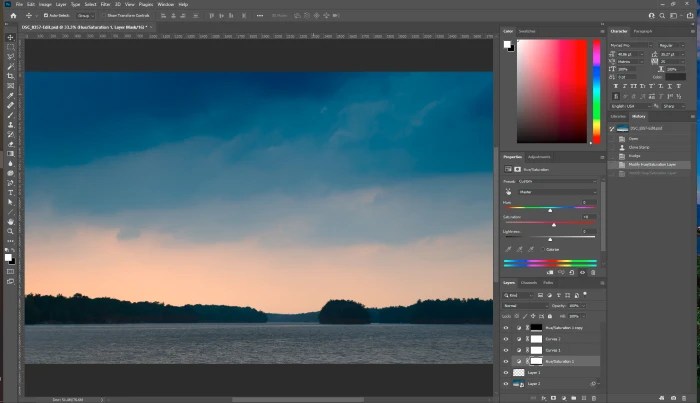The image size is (700, 403).
Task: Select the Eraser tool
Action: [x=10, y=143]
